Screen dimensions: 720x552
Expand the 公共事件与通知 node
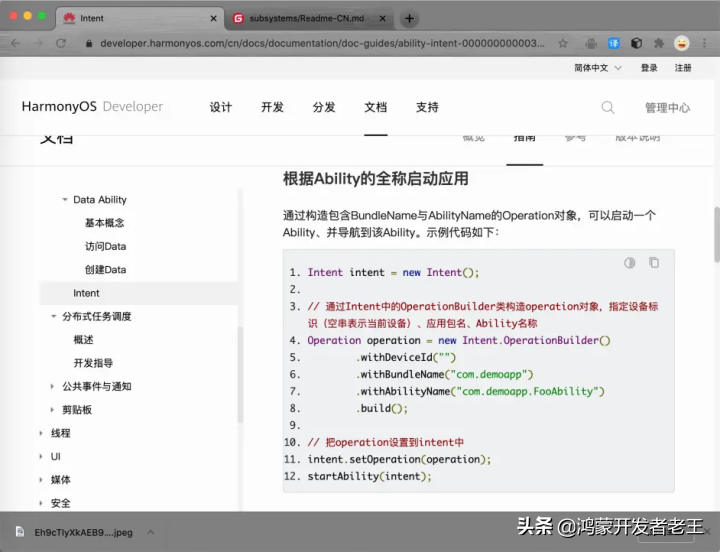coord(52,386)
